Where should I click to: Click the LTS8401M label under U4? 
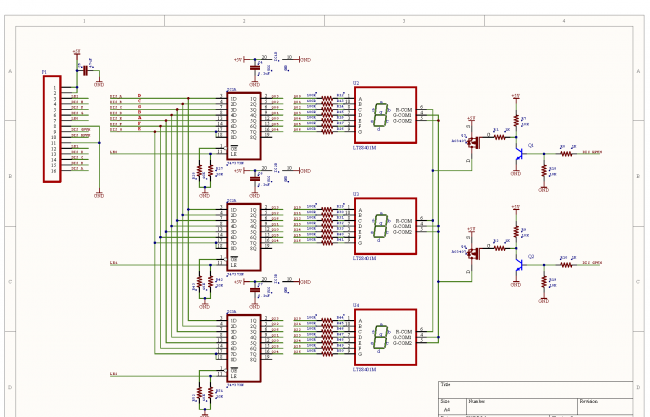tap(364, 369)
